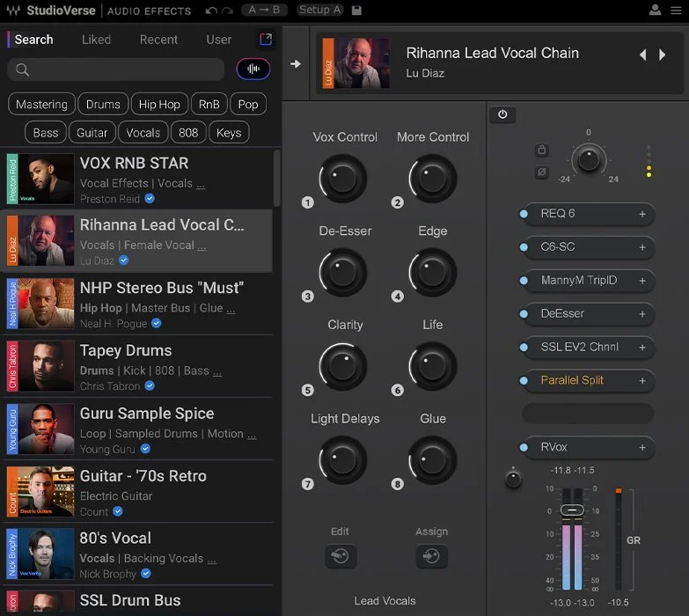Viewport: 689px width, 616px height.
Task: Open the Setup A selector
Action: (319, 10)
